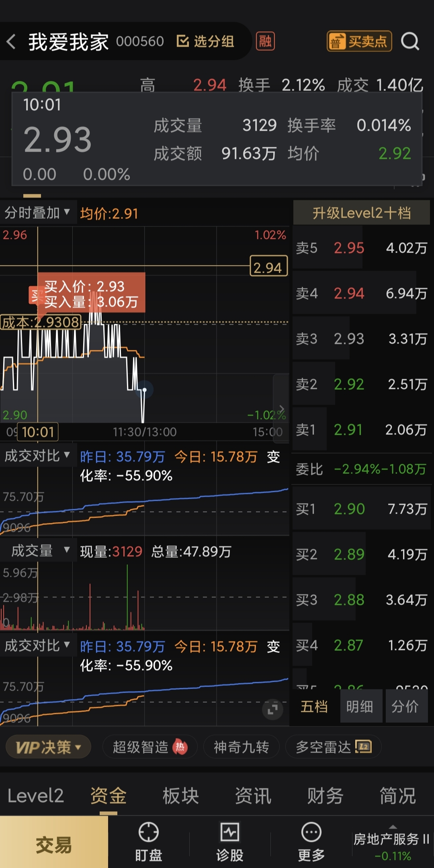
Task: Tap 选分组 group selection checkbox icon
Action: (183, 41)
